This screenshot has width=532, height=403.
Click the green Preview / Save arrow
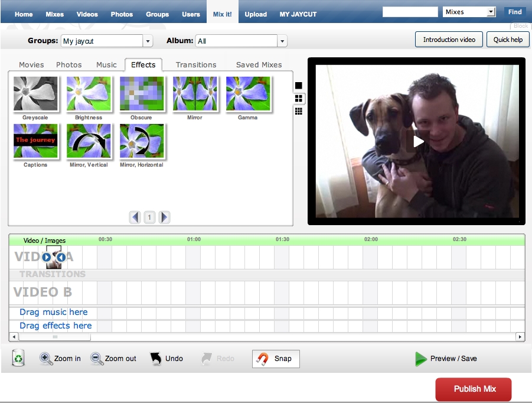(x=420, y=359)
